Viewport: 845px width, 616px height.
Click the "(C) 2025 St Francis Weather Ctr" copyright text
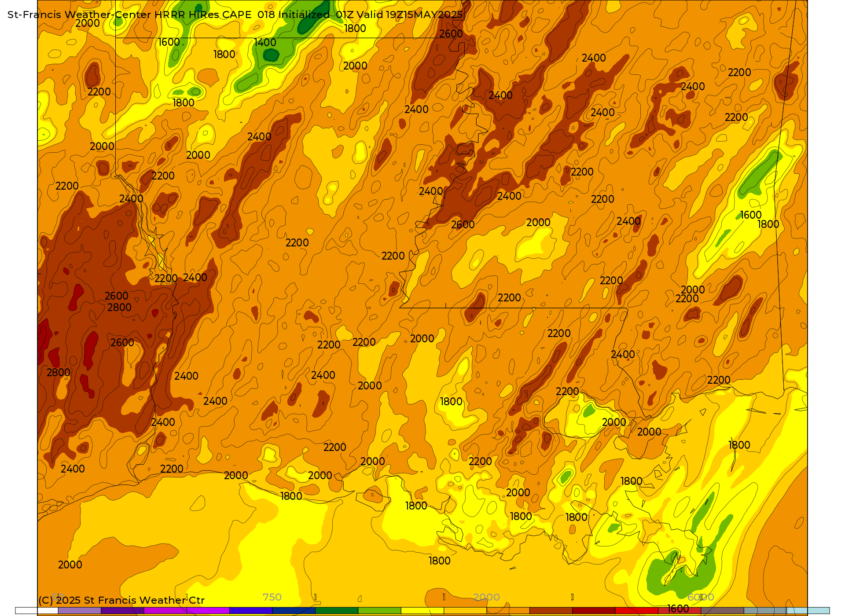[121, 600]
